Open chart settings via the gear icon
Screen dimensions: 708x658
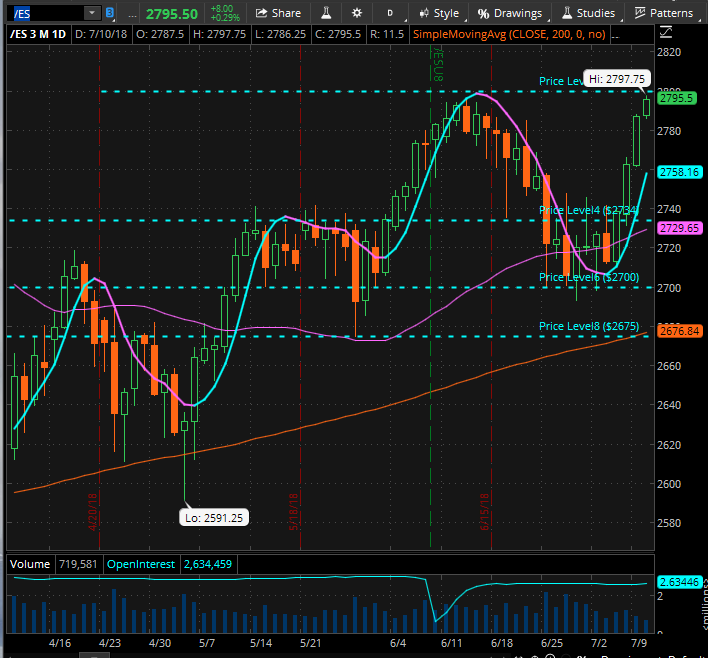357,13
